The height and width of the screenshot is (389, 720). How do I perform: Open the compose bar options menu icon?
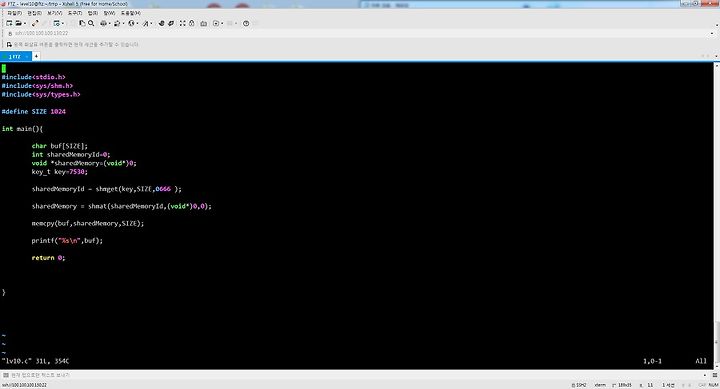coord(715,375)
